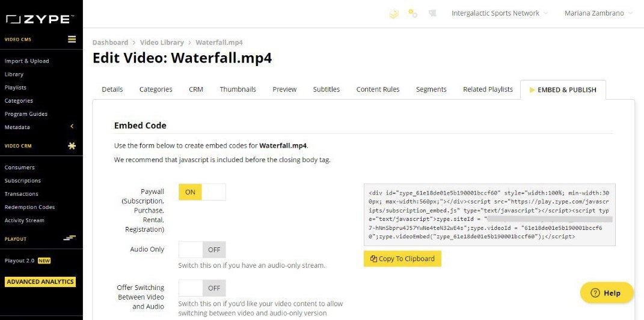The image size is (644, 320).
Task: Select the Embed & Publish tab
Action: click(x=563, y=90)
